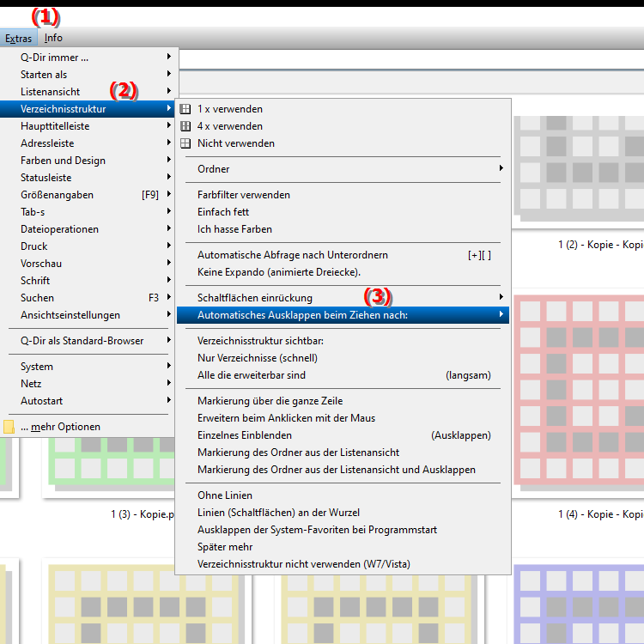
Task: Choose 'Ich hasse Farben' menu entry
Action: 234,229
